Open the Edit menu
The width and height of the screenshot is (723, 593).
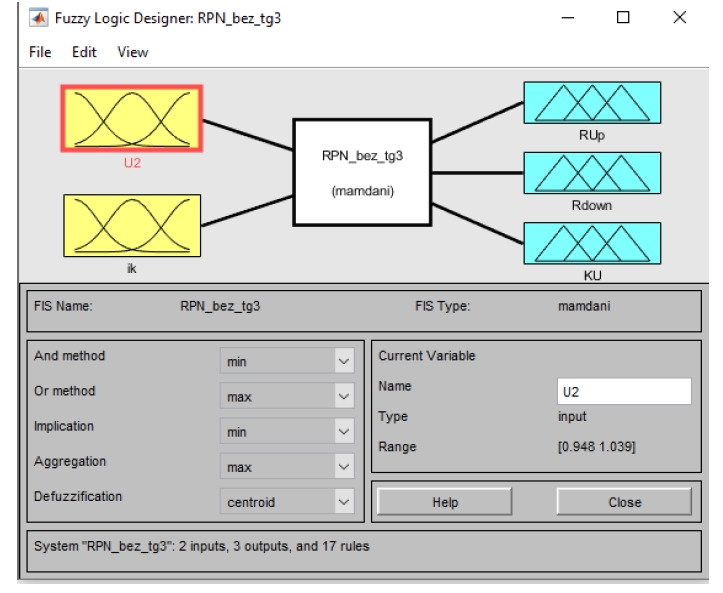tap(83, 51)
